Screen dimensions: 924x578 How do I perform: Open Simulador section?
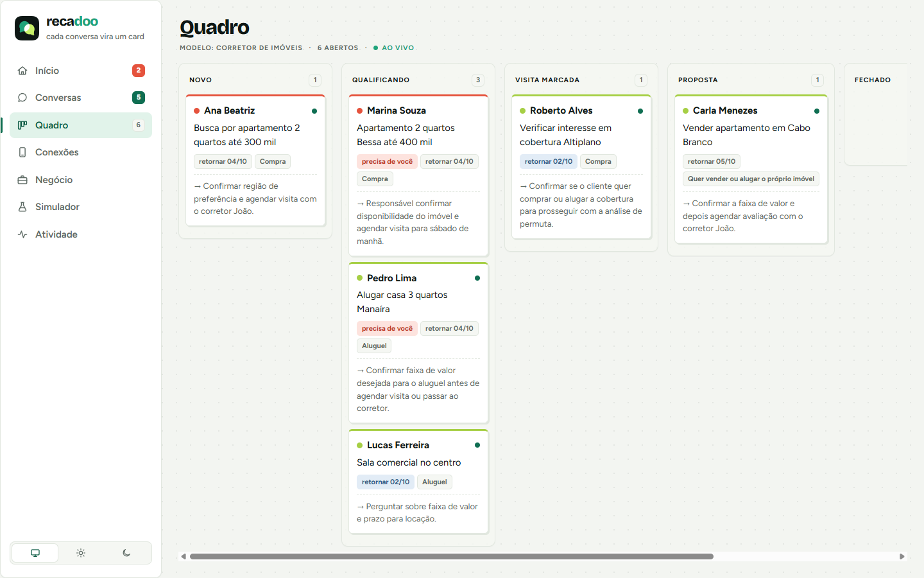coord(81,207)
